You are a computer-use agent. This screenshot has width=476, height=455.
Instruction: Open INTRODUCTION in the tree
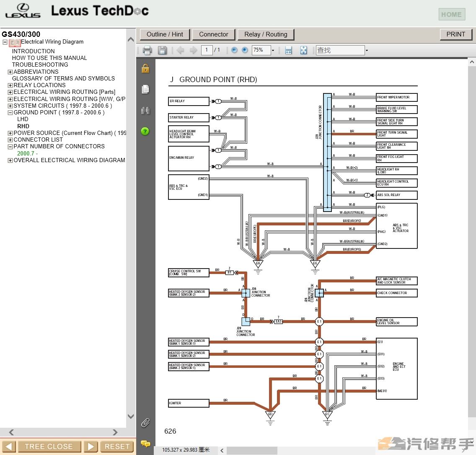pyautogui.click(x=34, y=51)
